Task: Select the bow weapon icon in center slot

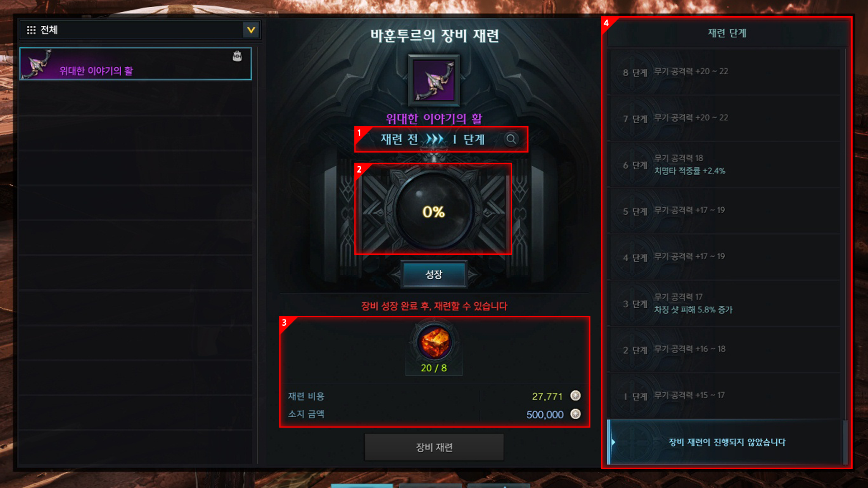Action: click(434, 80)
